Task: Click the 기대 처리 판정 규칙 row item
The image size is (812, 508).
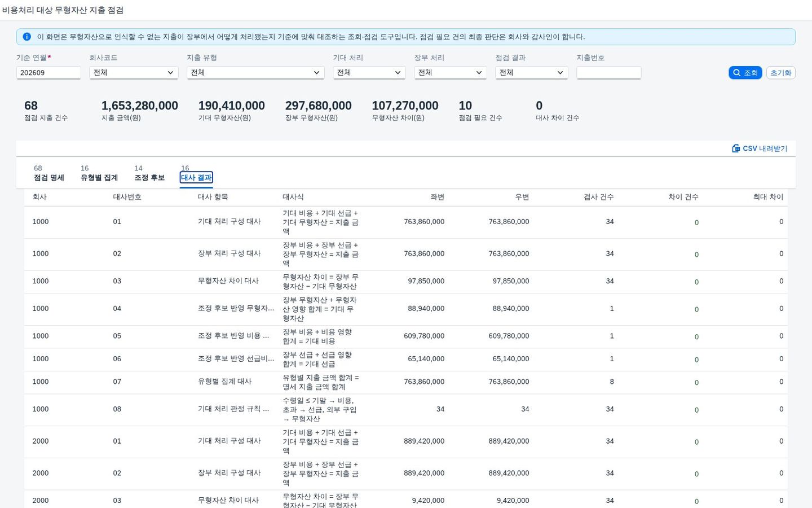Action: point(233,409)
